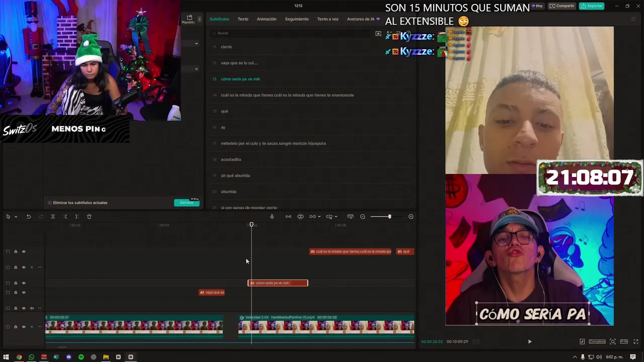The image size is (644, 362).
Task: Click the Generar button
Action: [187, 203]
